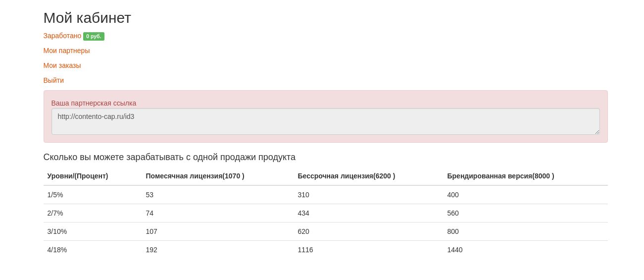Log out via Выйти link

click(53, 80)
